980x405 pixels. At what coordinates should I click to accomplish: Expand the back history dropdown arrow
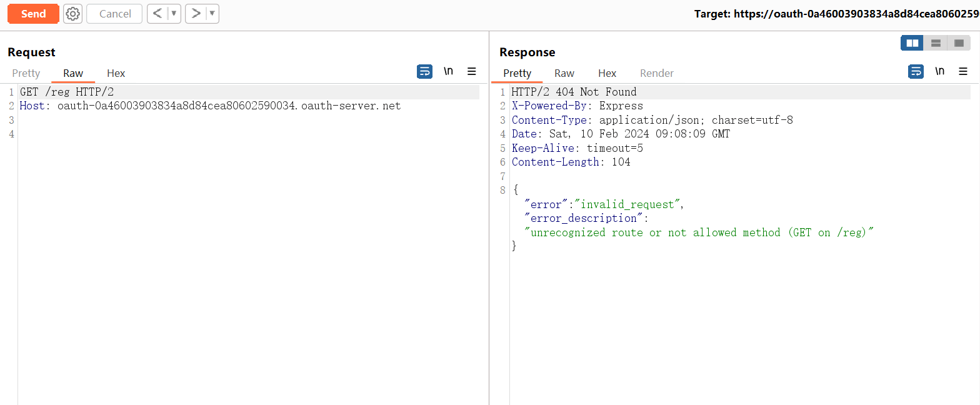[x=174, y=14]
